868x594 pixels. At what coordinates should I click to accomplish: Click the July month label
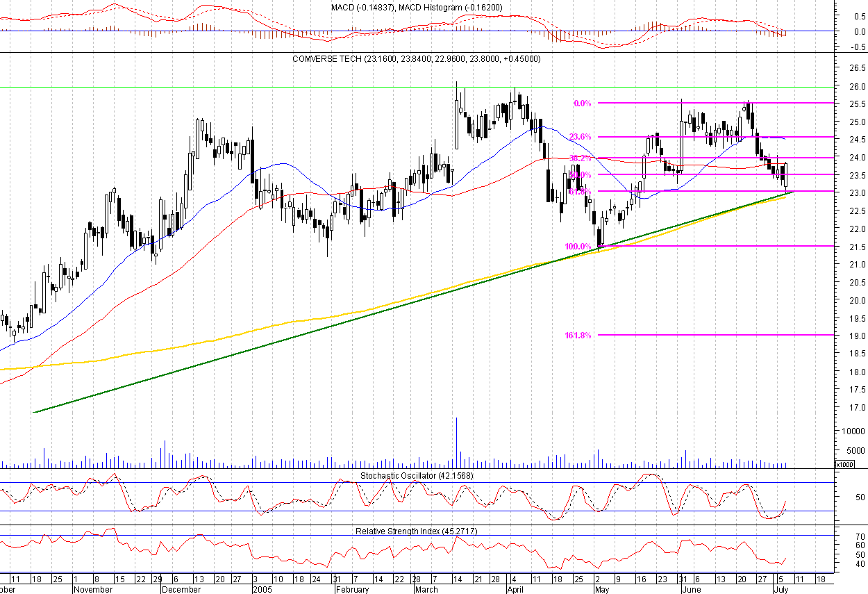tap(780, 589)
